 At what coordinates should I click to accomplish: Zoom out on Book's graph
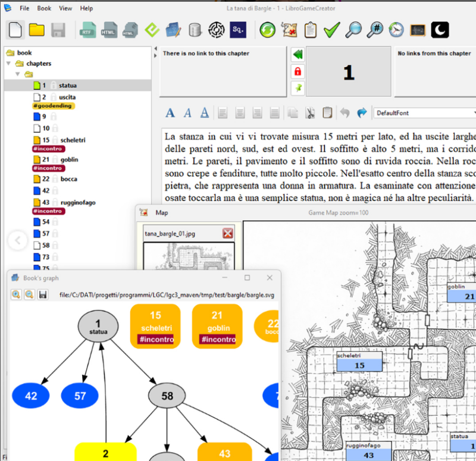coord(29,294)
